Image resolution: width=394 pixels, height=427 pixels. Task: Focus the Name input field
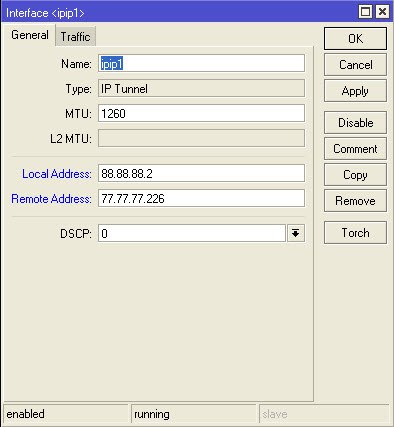click(201, 63)
